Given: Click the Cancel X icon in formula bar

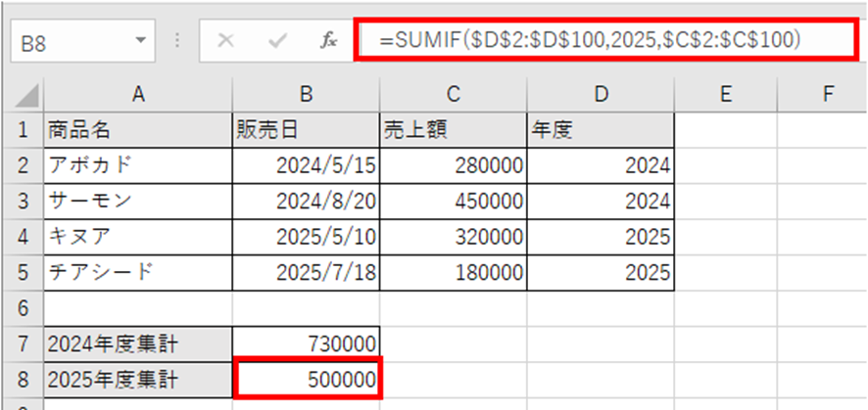Looking at the screenshot, I should [226, 41].
